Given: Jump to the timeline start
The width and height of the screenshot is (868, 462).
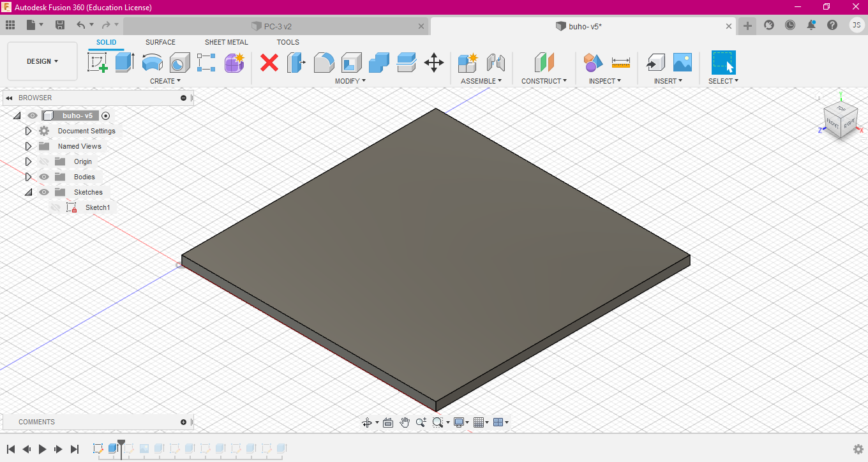Looking at the screenshot, I should [11, 449].
